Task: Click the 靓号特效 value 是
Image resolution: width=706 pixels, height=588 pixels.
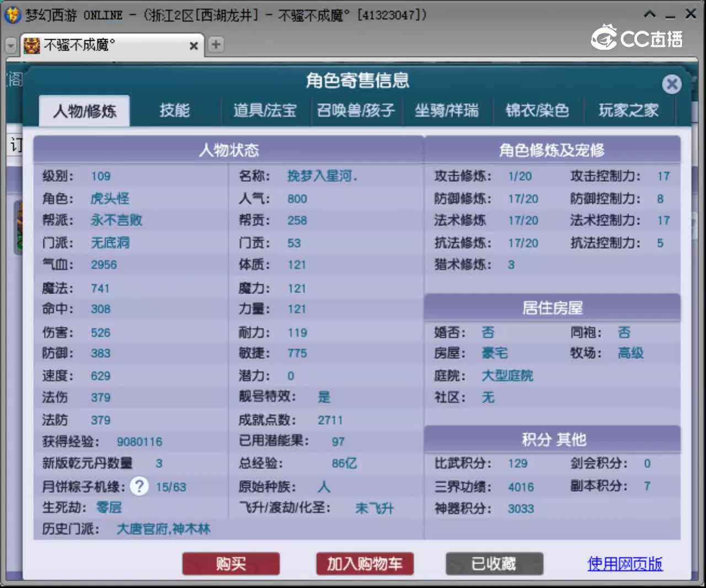Action: [324, 397]
